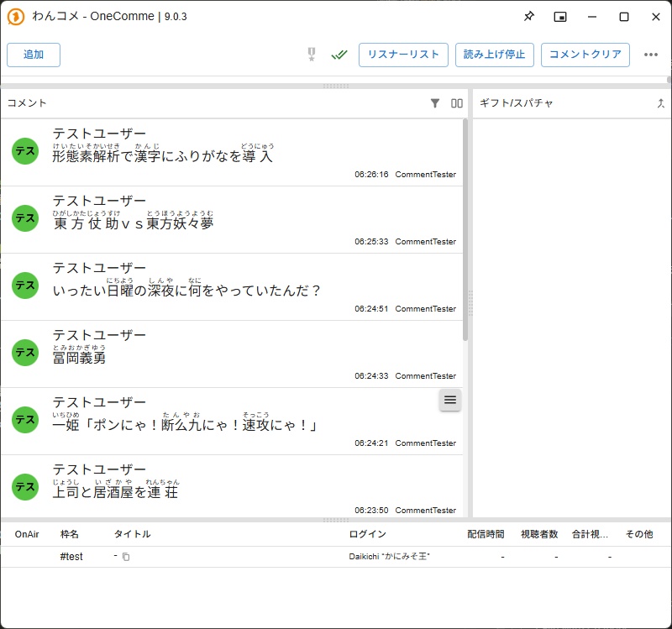Minimize the OneComme window

point(592,17)
